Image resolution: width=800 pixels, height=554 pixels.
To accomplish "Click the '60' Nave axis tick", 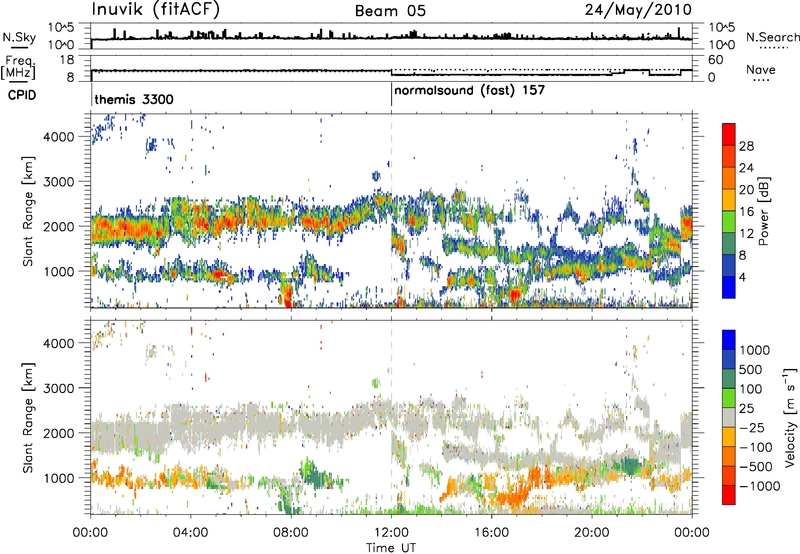I will [x=716, y=60].
